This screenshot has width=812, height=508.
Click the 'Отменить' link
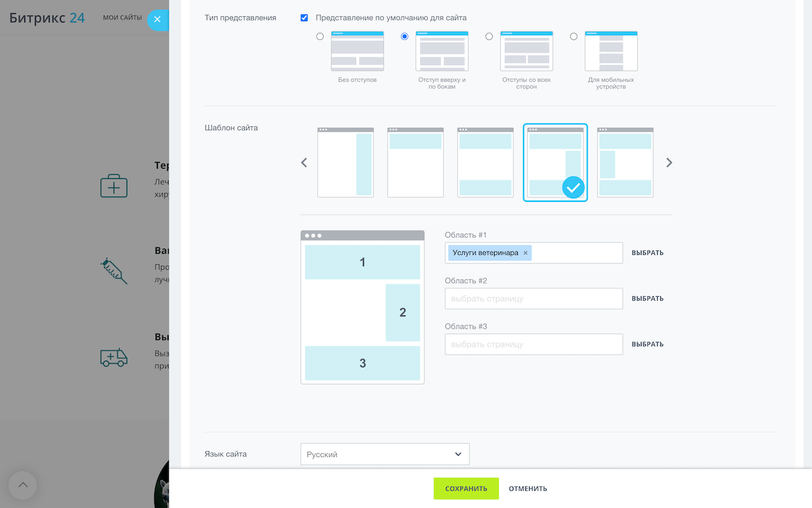pyautogui.click(x=528, y=489)
